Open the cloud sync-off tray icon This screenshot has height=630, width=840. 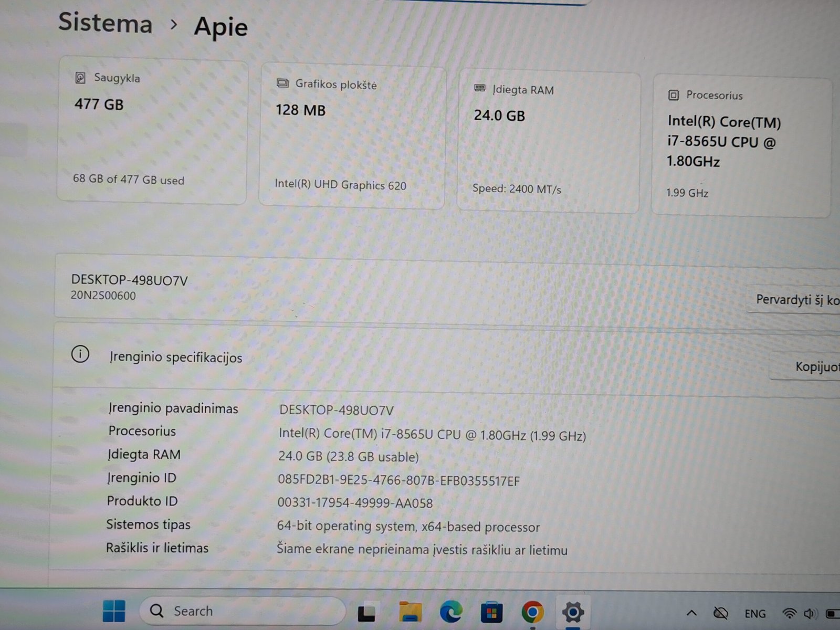(x=720, y=613)
